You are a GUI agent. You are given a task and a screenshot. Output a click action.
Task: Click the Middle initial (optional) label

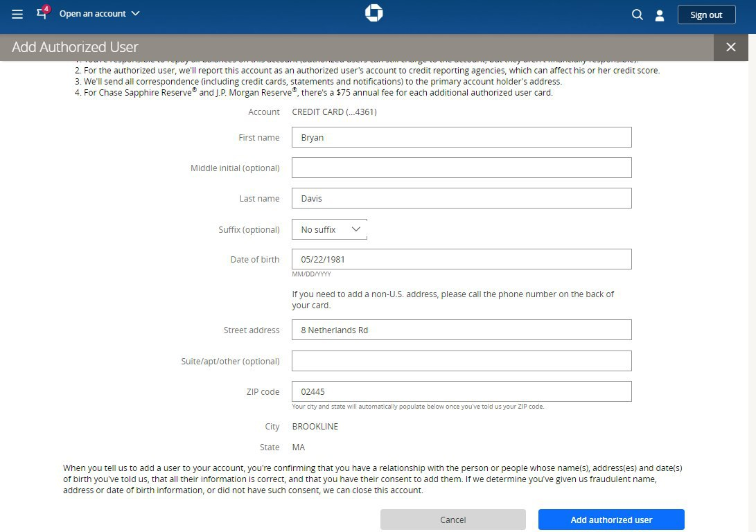pos(235,168)
